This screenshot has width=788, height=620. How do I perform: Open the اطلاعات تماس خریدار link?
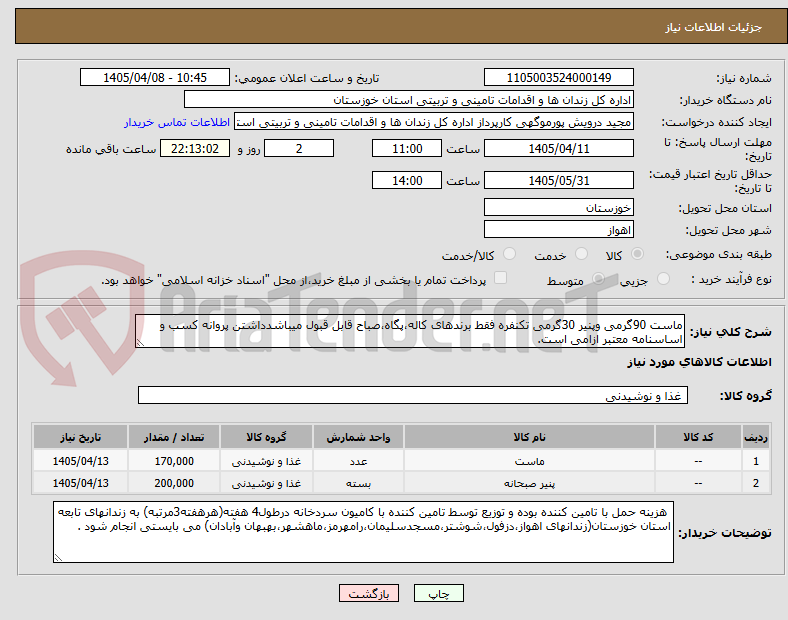(177, 122)
